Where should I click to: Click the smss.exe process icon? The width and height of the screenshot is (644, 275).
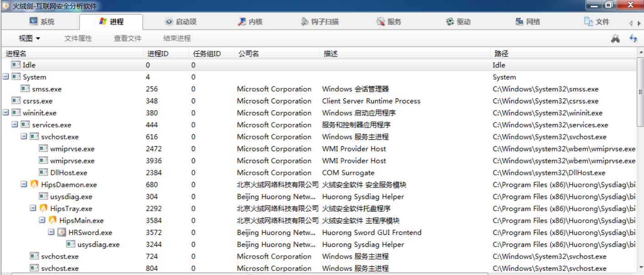click(25, 89)
